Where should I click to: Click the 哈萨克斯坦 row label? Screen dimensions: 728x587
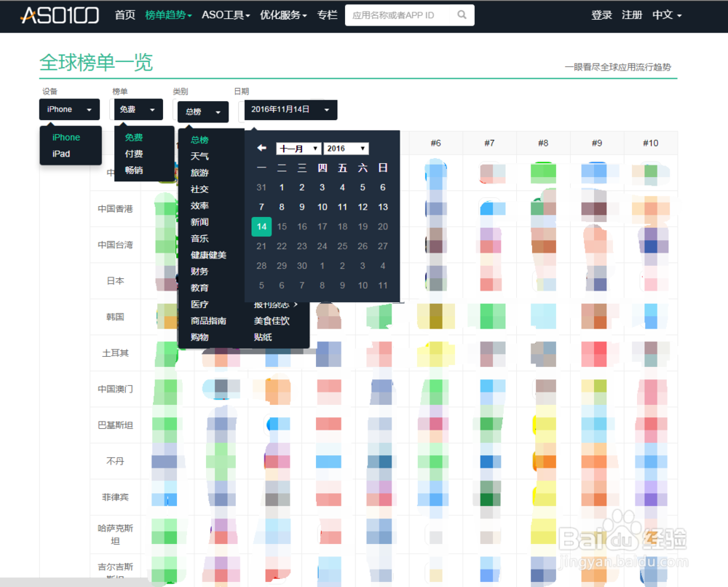pyautogui.click(x=115, y=535)
